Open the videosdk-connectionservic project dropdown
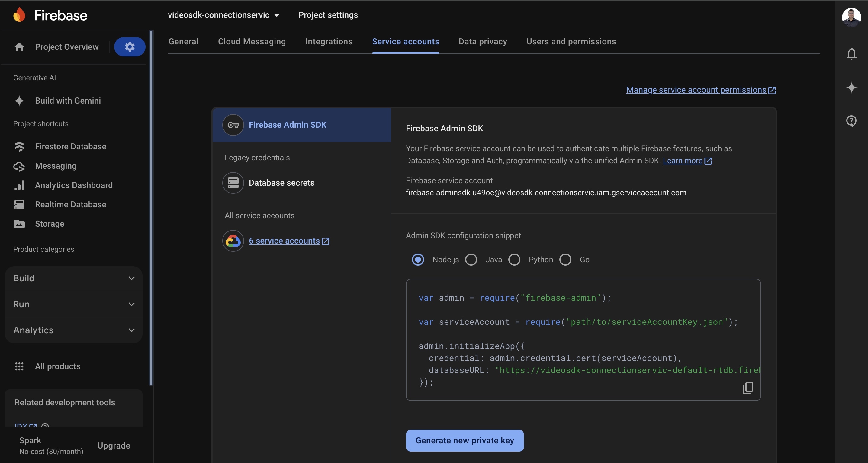 pyautogui.click(x=224, y=15)
